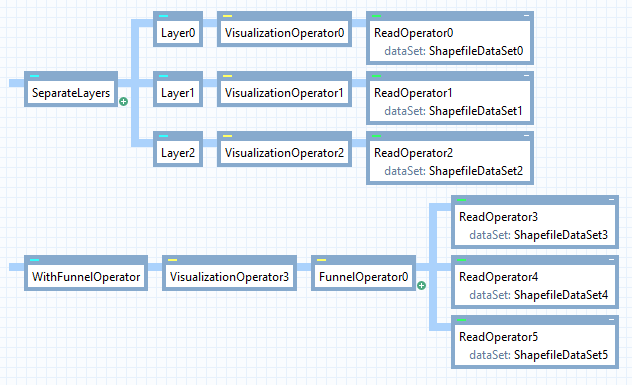Screen dimensions: 632x385
Task: Collapse the ReadOperator0 node with minus
Action: pyautogui.click(x=526, y=16)
